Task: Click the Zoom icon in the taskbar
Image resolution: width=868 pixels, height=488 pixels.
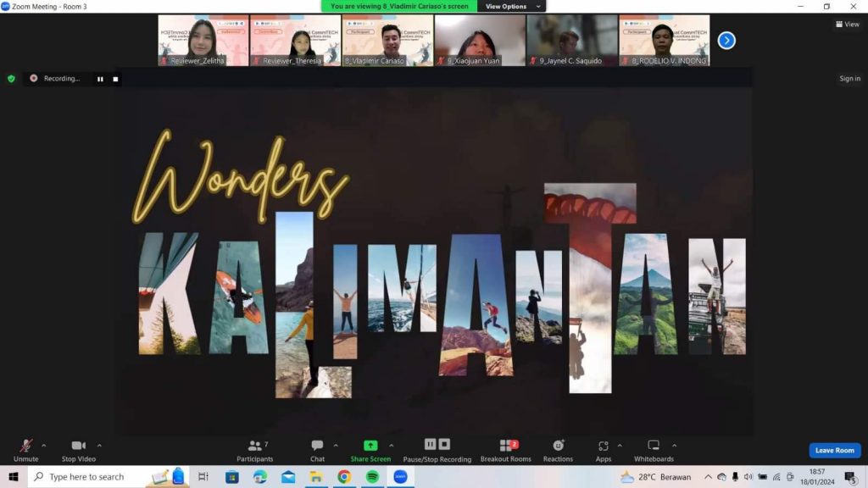Action: point(400,476)
